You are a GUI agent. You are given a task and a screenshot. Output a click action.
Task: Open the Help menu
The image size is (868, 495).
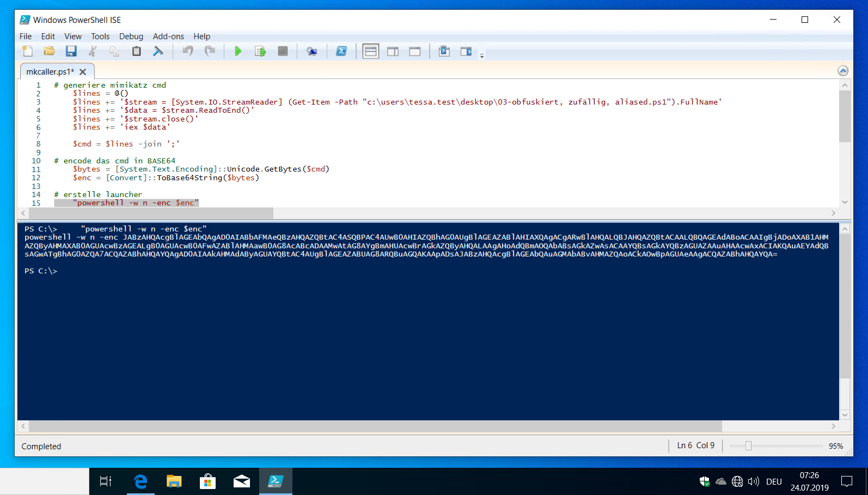[201, 36]
